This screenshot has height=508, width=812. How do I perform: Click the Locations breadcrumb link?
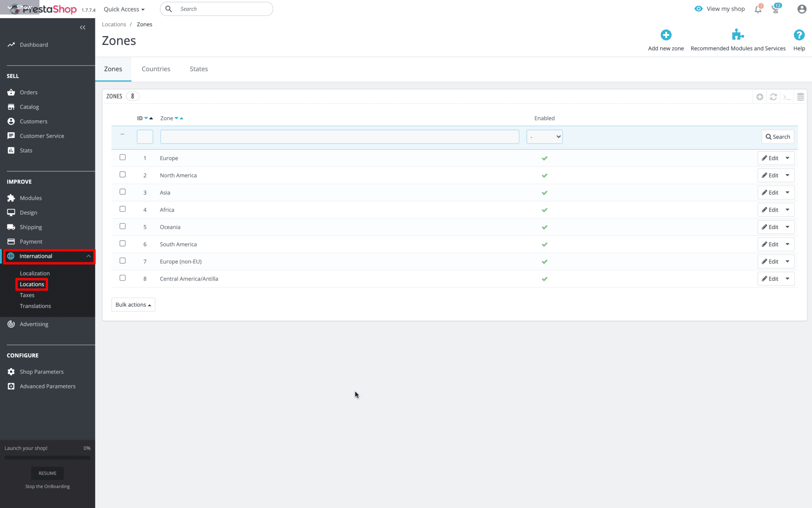114,24
